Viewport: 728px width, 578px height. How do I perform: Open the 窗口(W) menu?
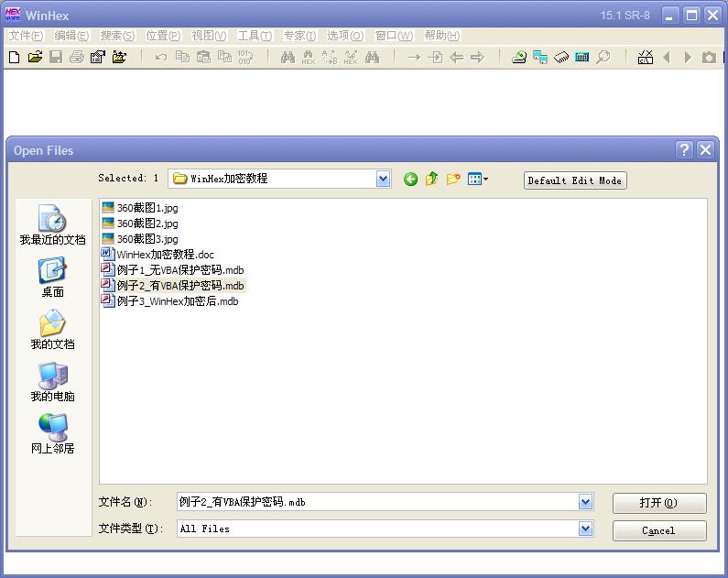(394, 36)
